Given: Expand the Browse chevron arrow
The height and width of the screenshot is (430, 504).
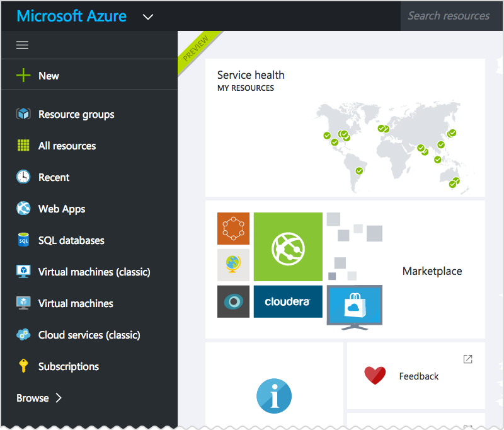Looking at the screenshot, I should pyautogui.click(x=59, y=398).
